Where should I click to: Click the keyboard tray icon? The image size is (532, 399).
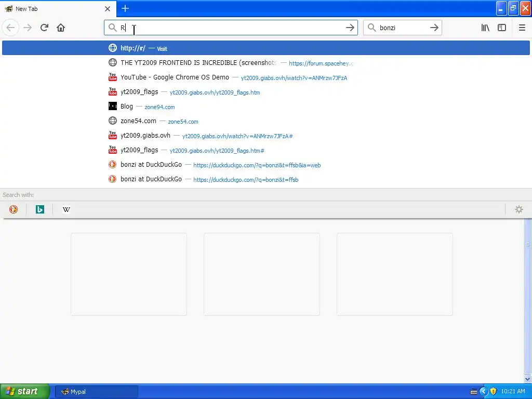coord(474,392)
